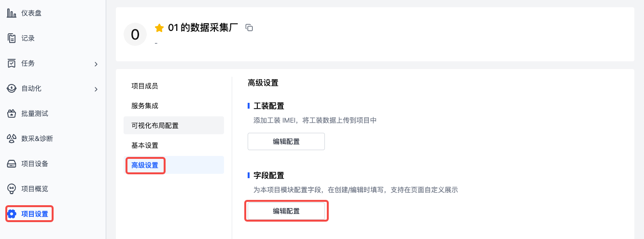The width and height of the screenshot is (644, 239).
Task: Toggle the yellow star favorite
Action: pyautogui.click(x=159, y=28)
